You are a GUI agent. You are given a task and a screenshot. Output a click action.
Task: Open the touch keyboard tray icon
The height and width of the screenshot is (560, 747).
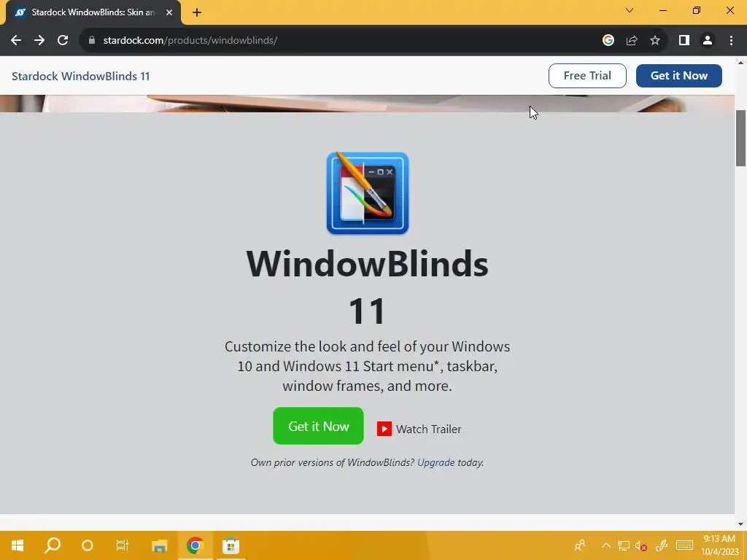[684, 545]
